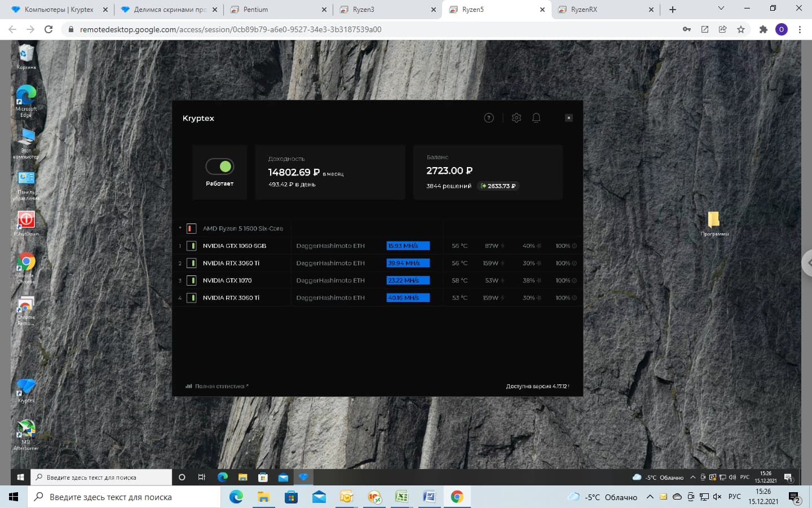
Task: Click the 39.94 MH/s hashrate bar
Action: pyautogui.click(x=408, y=263)
